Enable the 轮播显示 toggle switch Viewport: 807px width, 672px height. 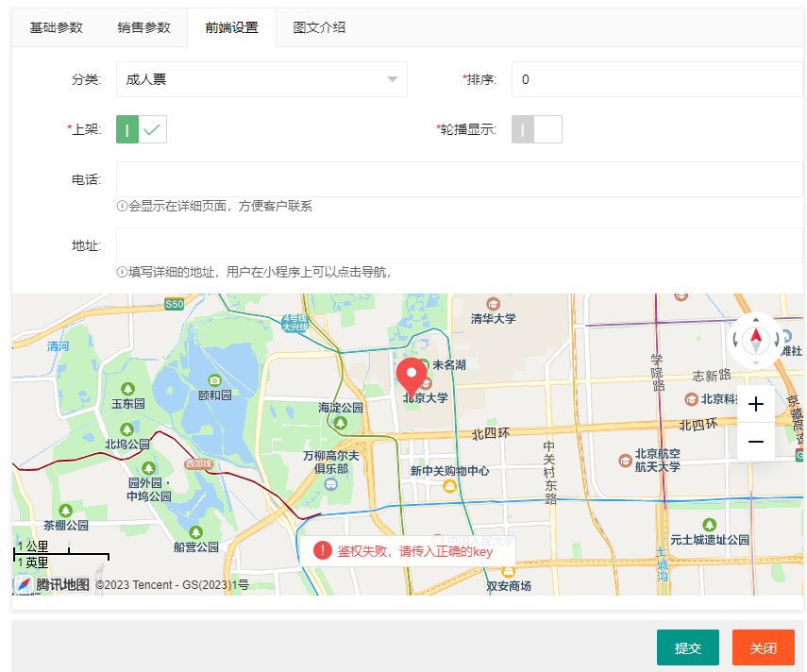click(536, 128)
